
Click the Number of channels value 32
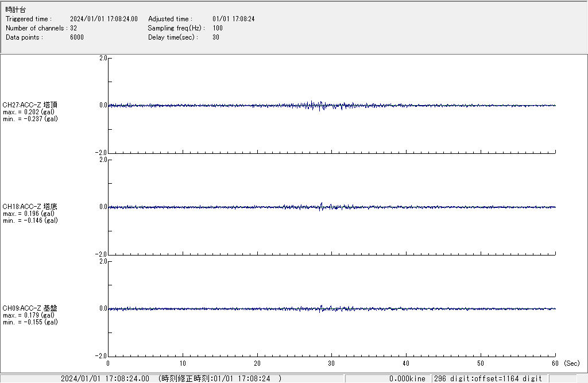[73, 28]
